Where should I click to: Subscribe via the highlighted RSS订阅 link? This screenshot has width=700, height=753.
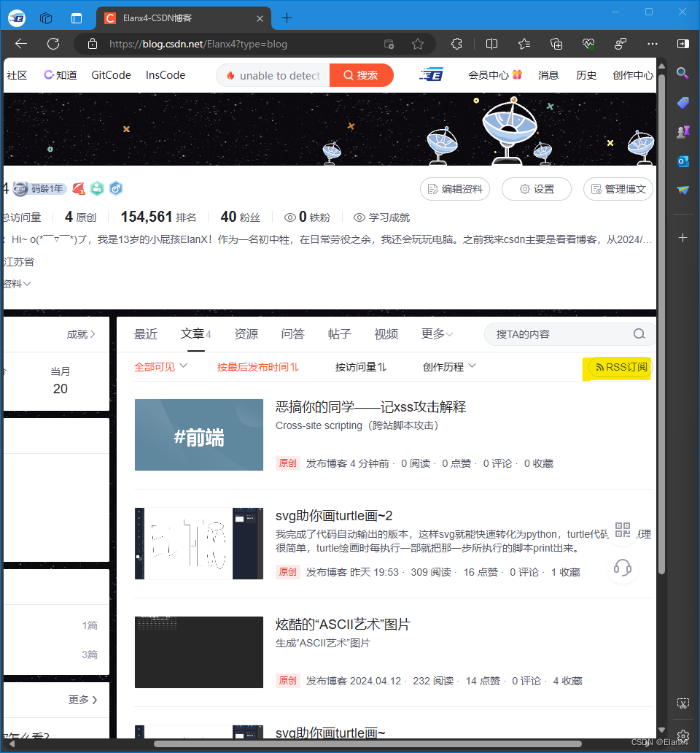[x=621, y=368]
